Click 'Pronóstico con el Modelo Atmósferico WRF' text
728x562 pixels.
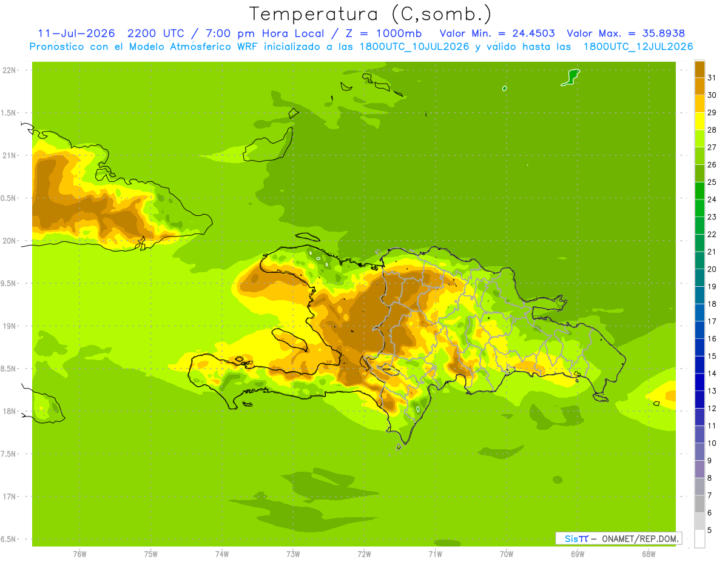point(144,47)
